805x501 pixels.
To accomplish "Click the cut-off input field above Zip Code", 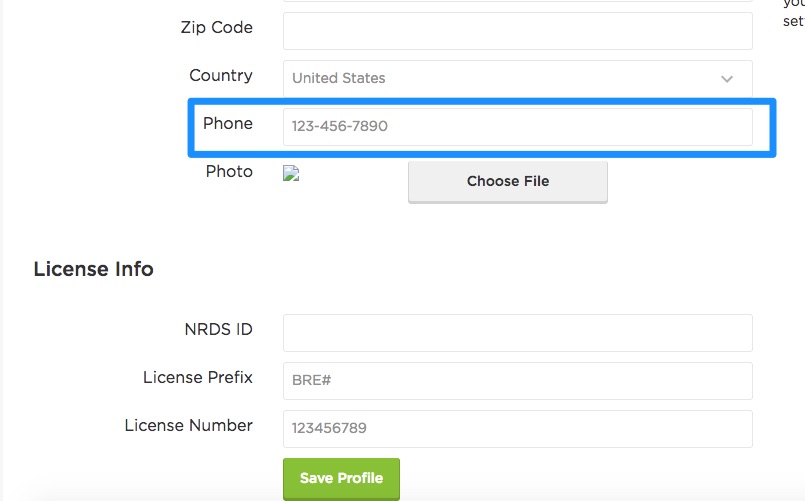I will click(x=518, y=1).
